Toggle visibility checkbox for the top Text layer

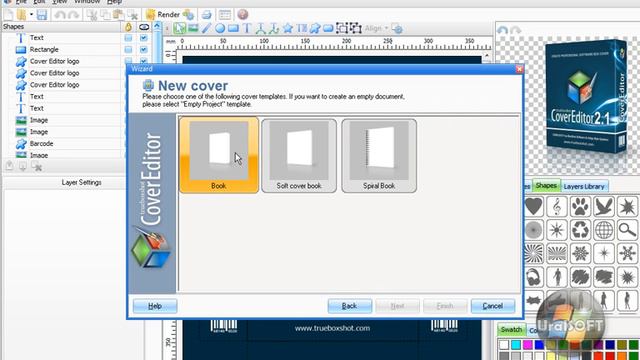point(144,38)
